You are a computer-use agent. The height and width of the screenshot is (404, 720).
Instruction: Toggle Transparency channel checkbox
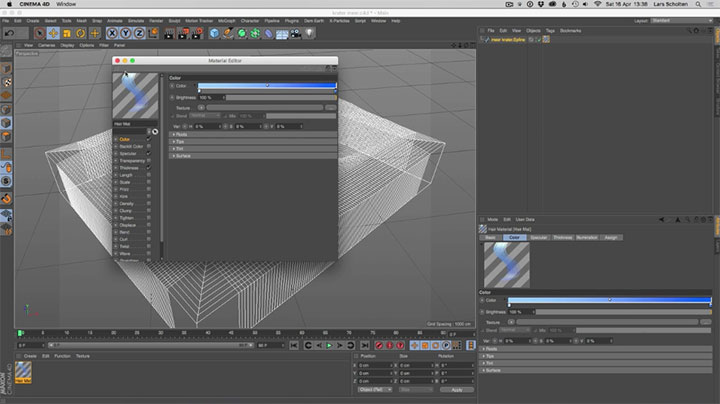149,161
